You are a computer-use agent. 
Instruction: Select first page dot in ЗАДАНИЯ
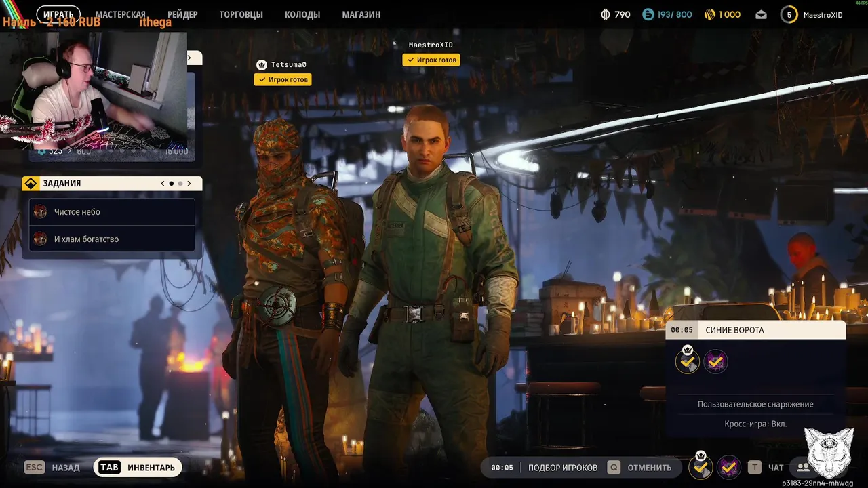pyautogui.click(x=172, y=184)
